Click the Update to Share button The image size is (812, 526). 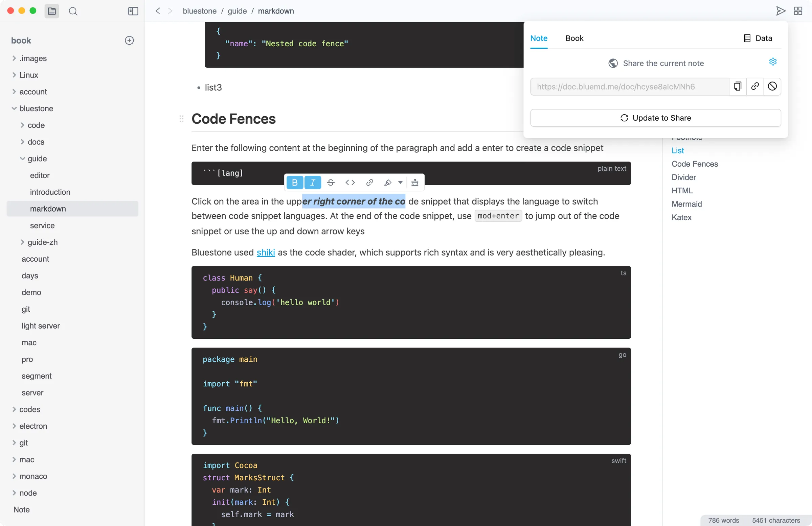pos(655,118)
